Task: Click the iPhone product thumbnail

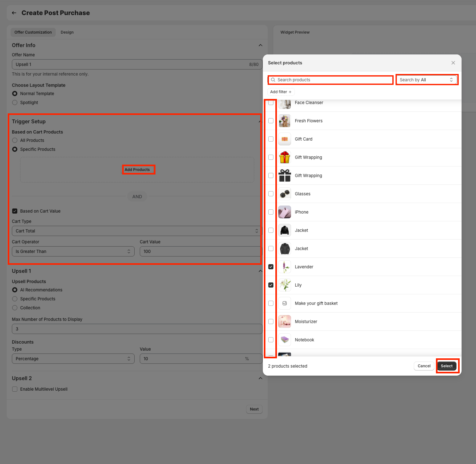Action: (x=284, y=212)
